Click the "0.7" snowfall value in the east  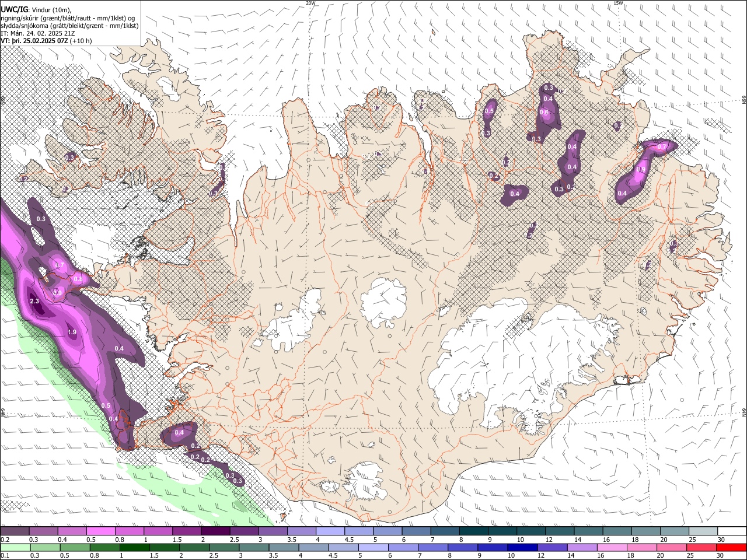[661, 147]
